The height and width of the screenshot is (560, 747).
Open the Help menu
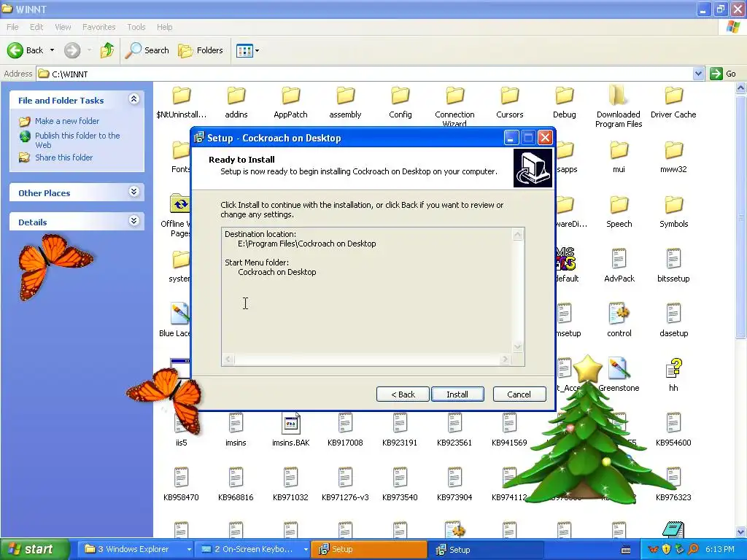tap(164, 27)
